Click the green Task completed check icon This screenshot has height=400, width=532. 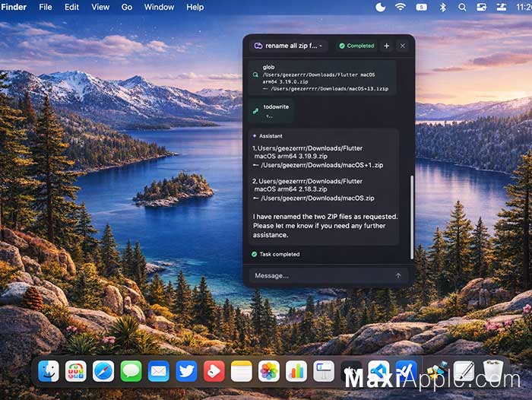coord(254,254)
